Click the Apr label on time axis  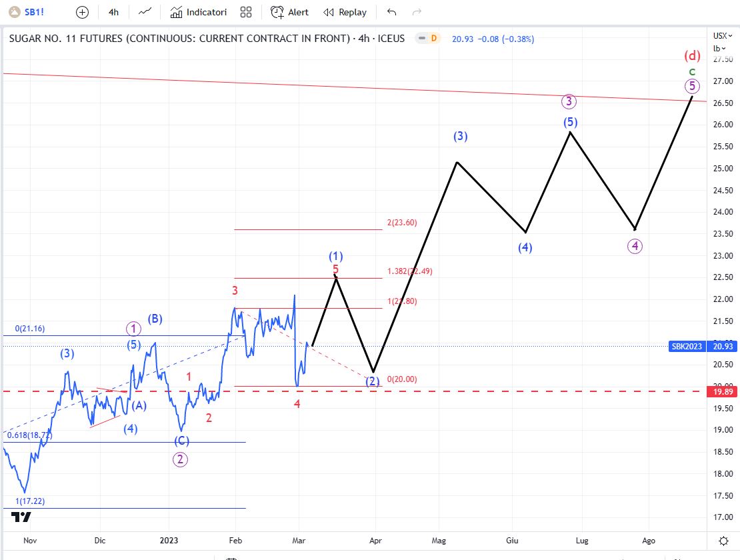[x=375, y=541]
